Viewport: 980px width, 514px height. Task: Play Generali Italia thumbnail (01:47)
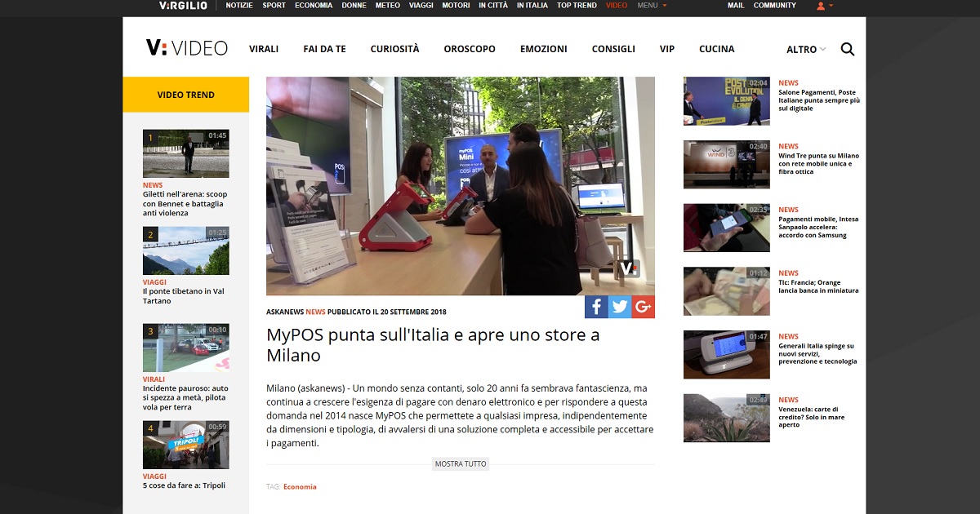(727, 355)
